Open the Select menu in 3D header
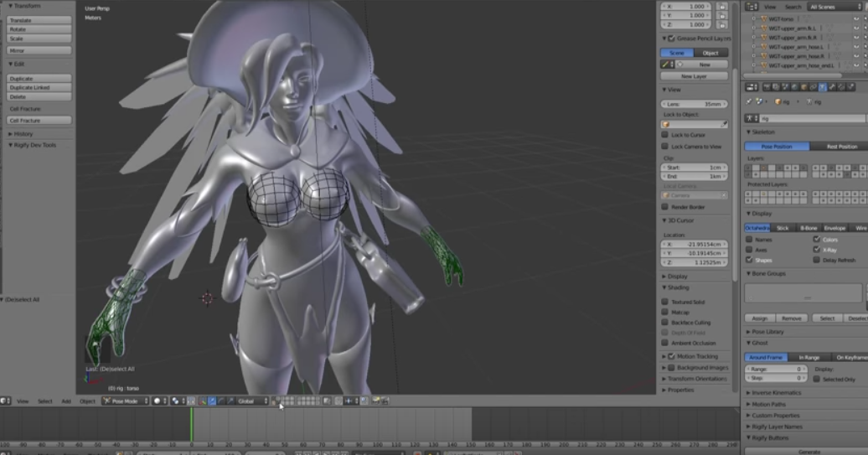 pos(44,401)
